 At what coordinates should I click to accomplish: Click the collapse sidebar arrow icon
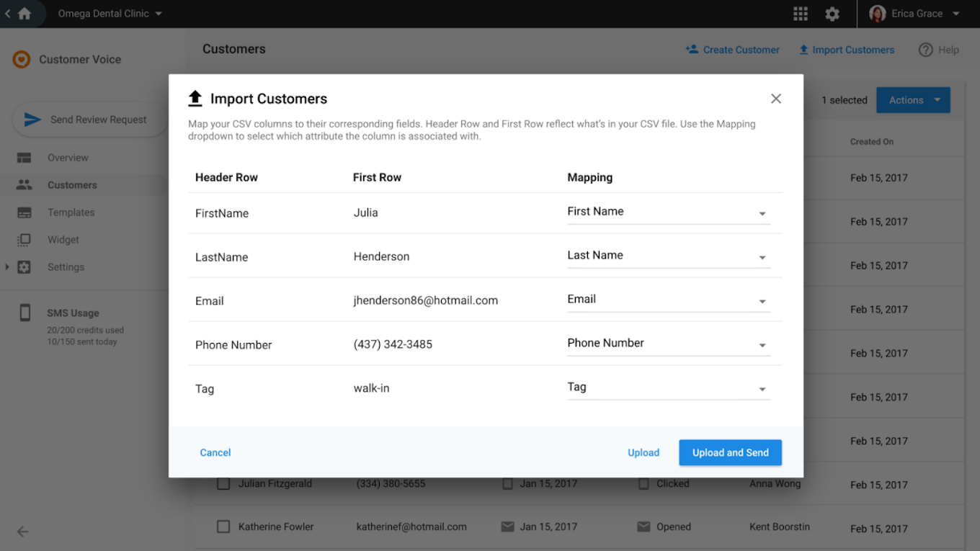point(23,532)
